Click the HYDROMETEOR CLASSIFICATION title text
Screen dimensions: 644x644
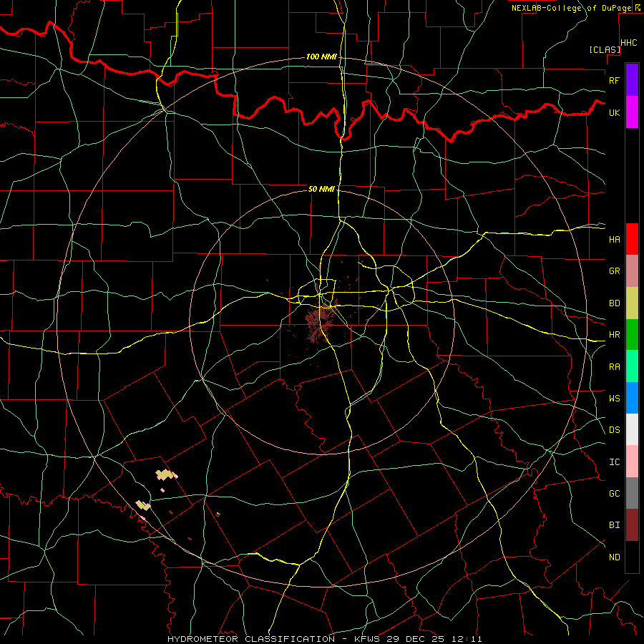(251, 639)
